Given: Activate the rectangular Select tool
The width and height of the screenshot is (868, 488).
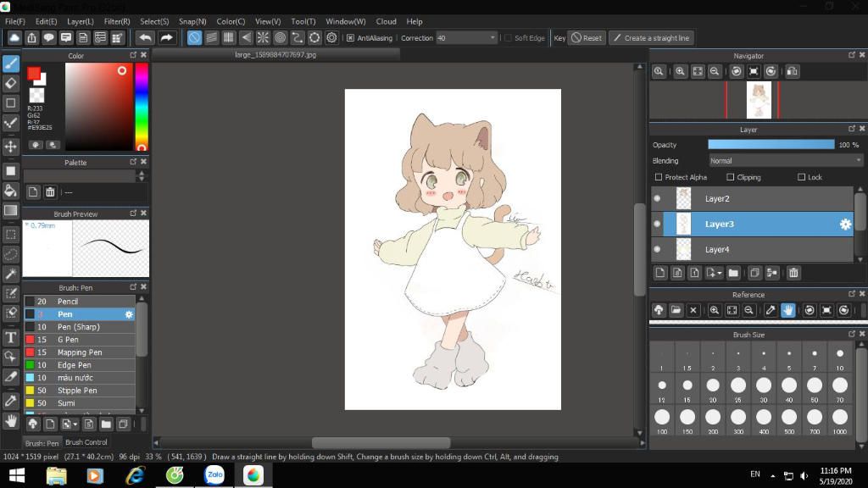Looking at the screenshot, I should [x=10, y=235].
